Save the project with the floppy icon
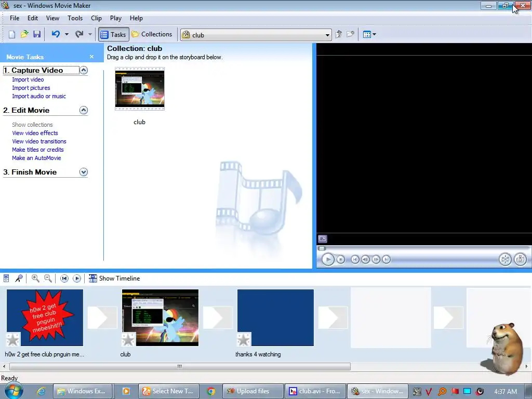 tap(37, 34)
